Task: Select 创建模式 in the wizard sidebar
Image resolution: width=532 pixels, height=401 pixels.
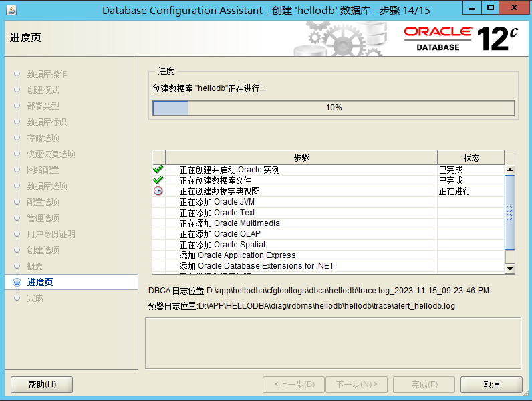Action: [x=43, y=90]
